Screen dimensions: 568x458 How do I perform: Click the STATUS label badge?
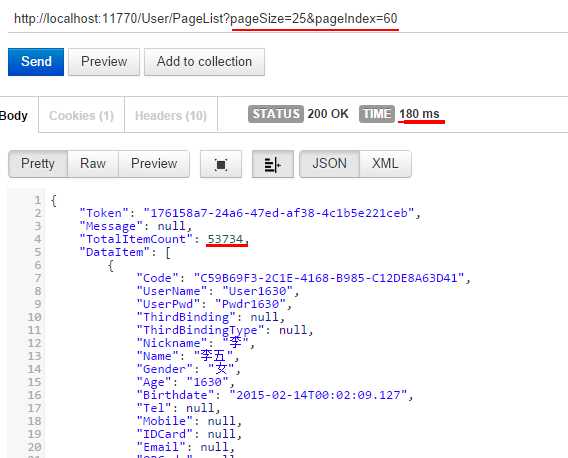coord(276,114)
